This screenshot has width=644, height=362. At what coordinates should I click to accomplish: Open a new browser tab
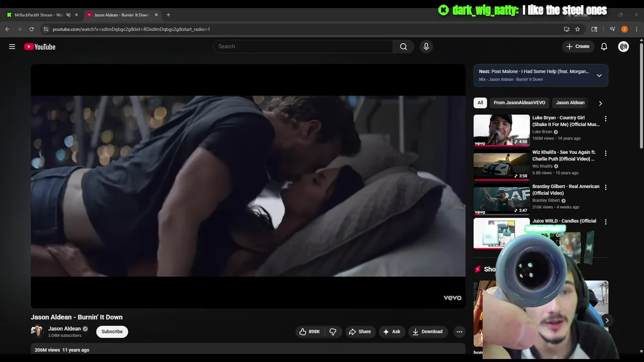point(168,15)
